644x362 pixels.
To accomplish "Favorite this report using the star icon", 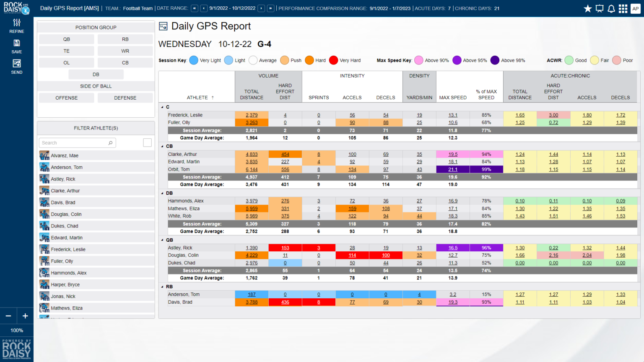I will tap(588, 8).
